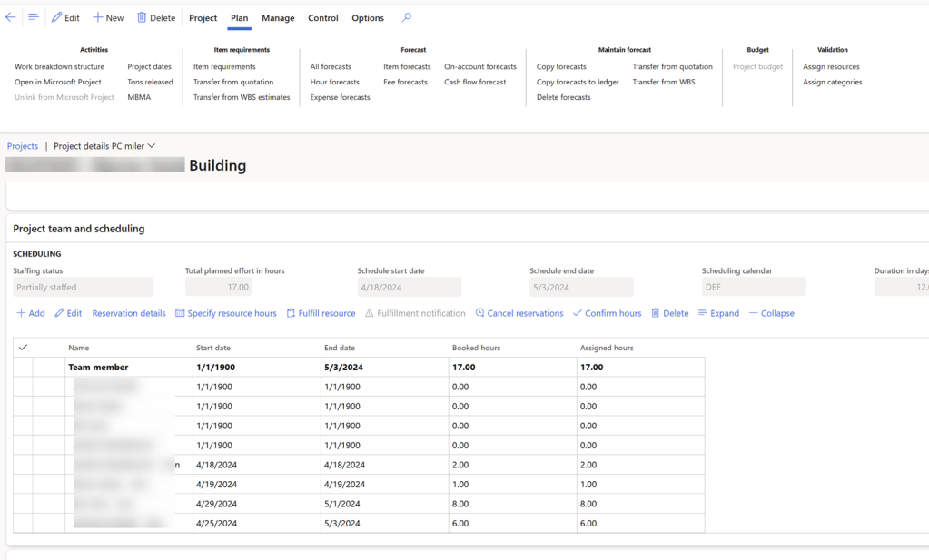929x560 pixels.
Task: Click Cancel reservations icon
Action: tap(479, 313)
